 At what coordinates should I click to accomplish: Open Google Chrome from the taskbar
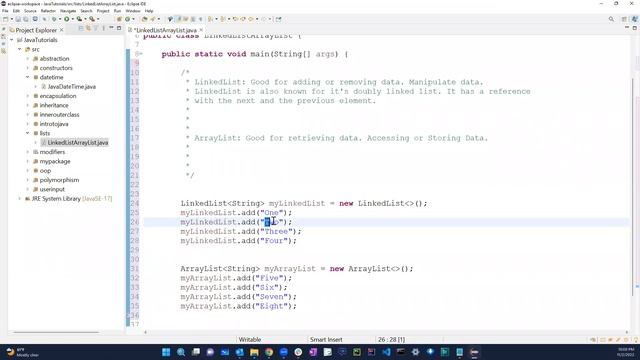[x=269, y=352]
